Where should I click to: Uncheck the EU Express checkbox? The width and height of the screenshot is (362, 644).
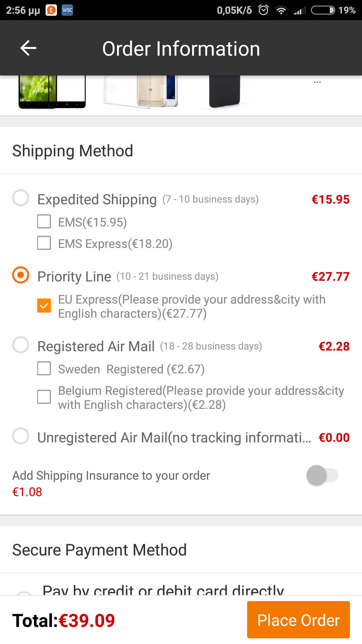click(44, 306)
